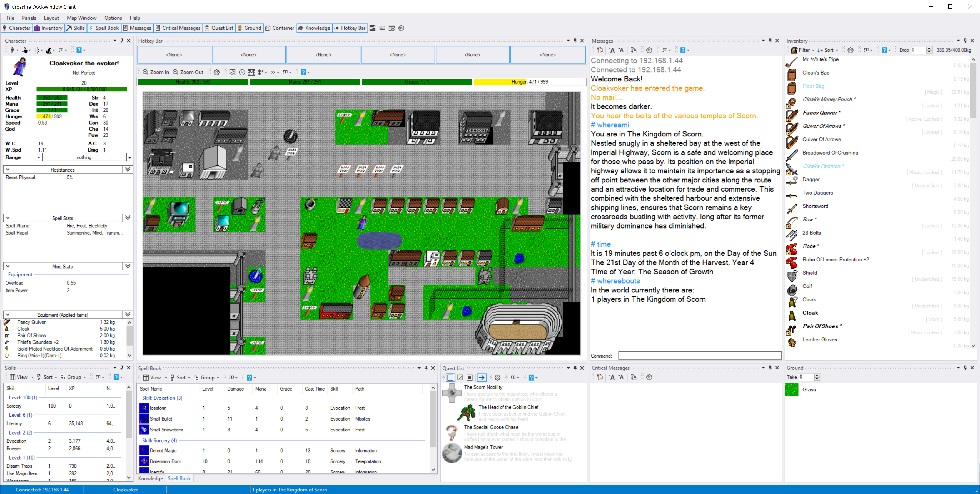Pin the Character panel
980x494 pixels.
[x=122, y=40]
